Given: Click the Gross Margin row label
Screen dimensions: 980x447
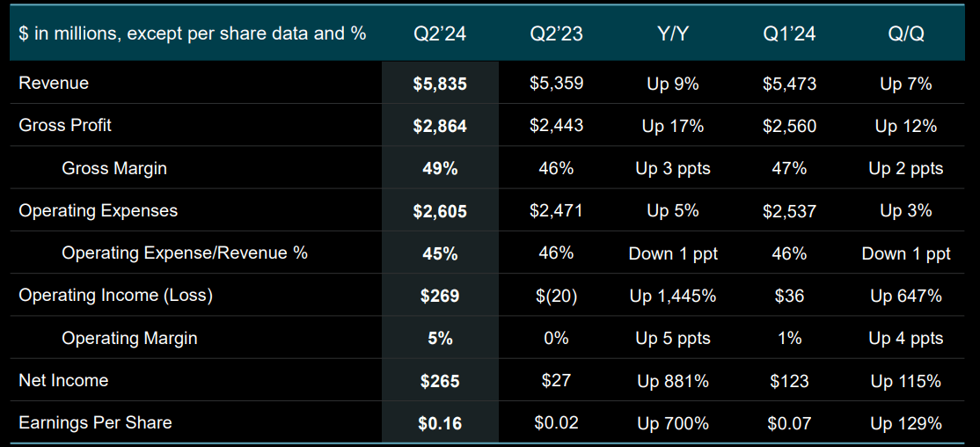Looking at the screenshot, I should (114, 168).
